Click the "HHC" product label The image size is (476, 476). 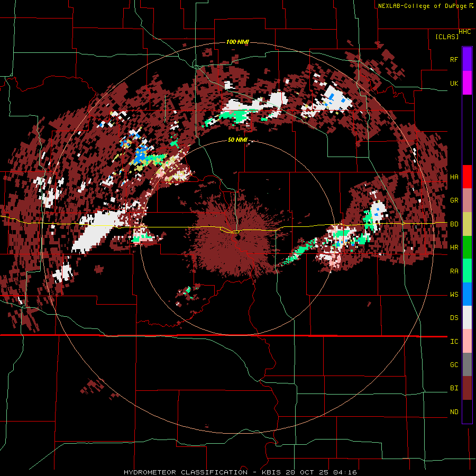click(x=465, y=32)
